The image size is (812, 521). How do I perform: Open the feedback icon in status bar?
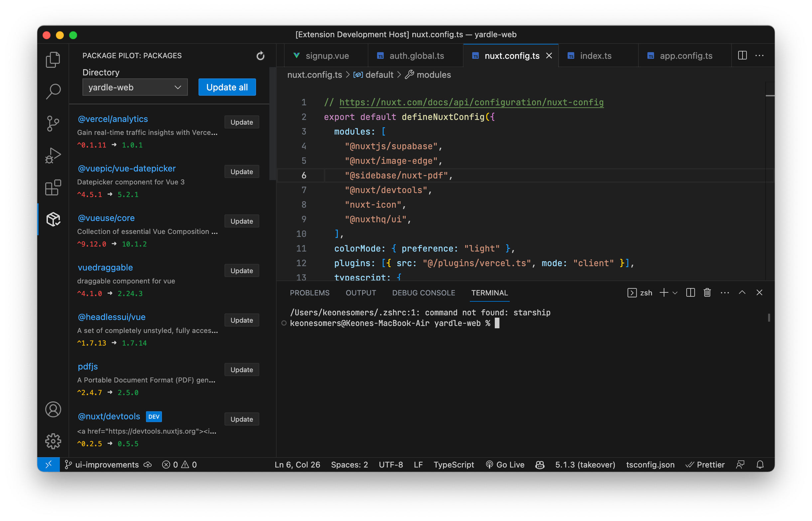pos(740,465)
